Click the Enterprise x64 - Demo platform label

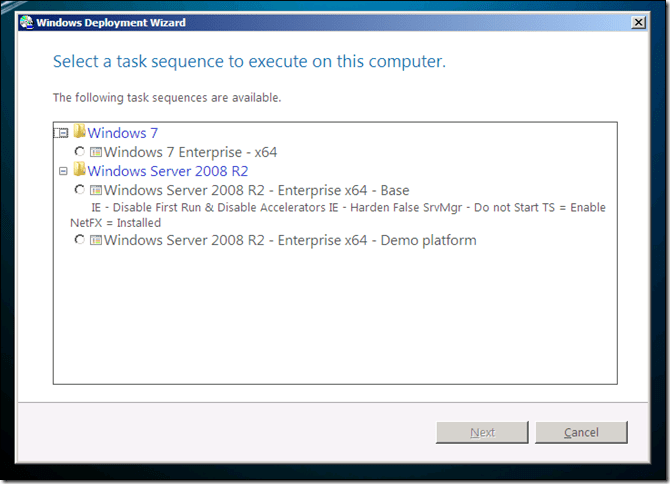click(289, 240)
